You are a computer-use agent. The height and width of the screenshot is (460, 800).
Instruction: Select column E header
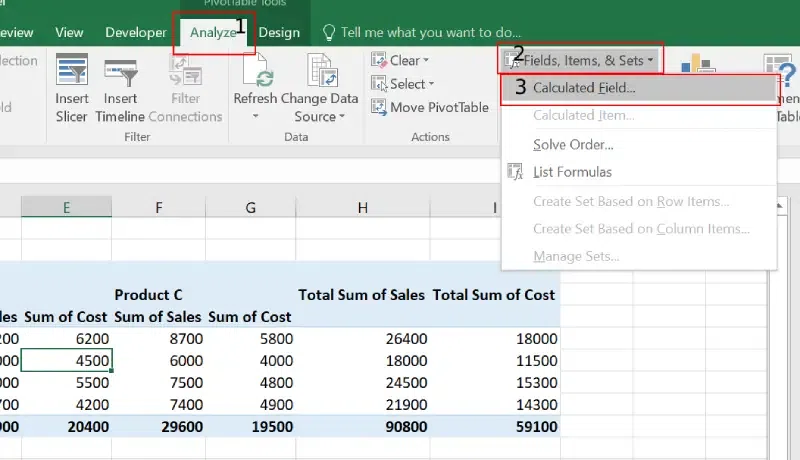tap(66, 207)
